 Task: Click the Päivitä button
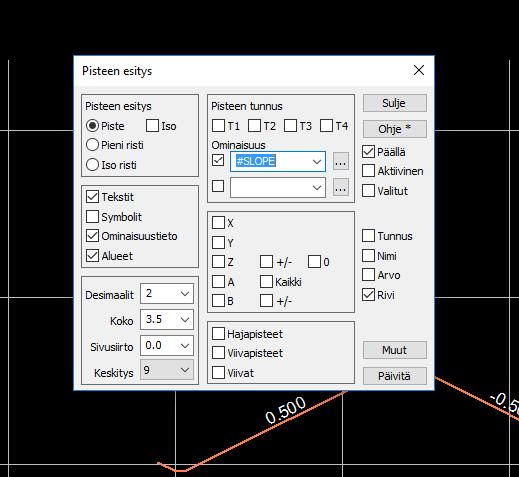click(395, 376)
